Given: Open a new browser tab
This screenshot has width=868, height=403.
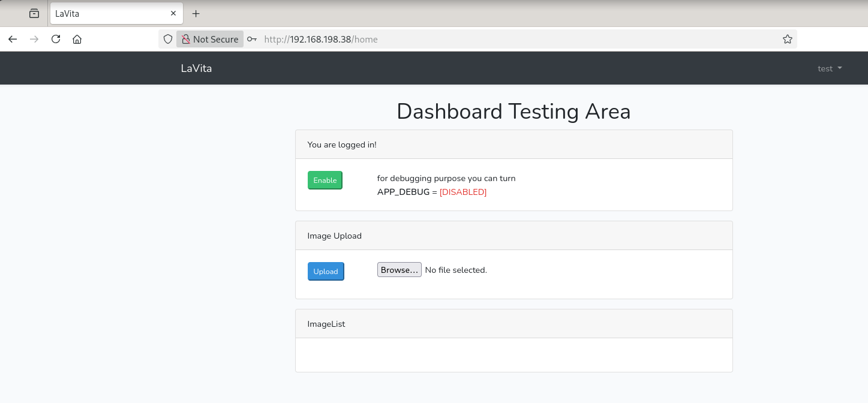Looking at the screenshot, I should [x=196, y=13].
